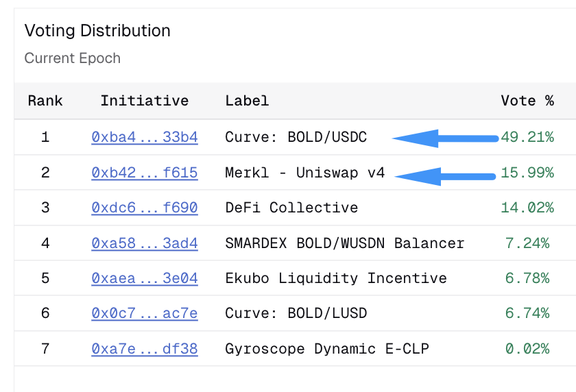Click rank number 2 cell
Screen dimensions: 576x392
click(45, 173)
